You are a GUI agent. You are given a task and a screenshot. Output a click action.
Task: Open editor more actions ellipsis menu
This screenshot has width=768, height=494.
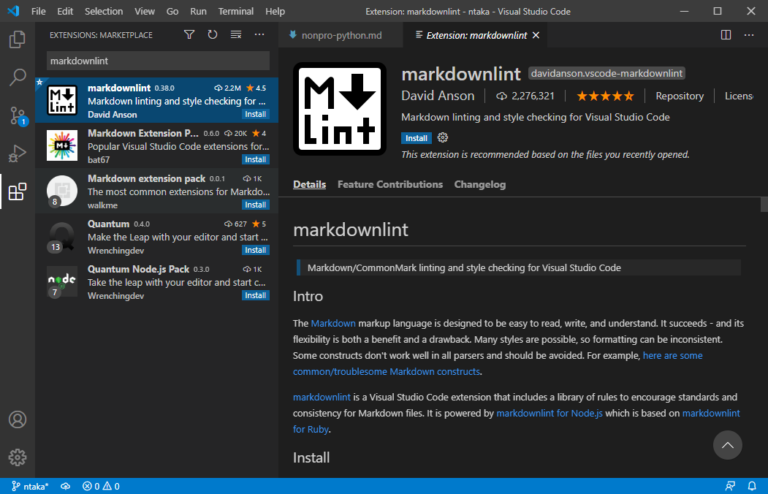[749, 35]
